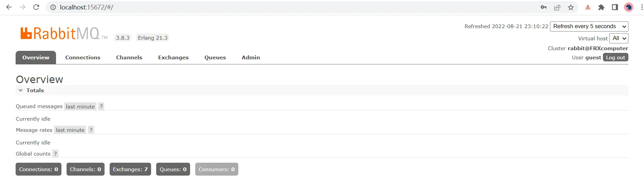644x180 pixels.
Task: Switch to the Connections tab
Action: [x=83, y=58]
